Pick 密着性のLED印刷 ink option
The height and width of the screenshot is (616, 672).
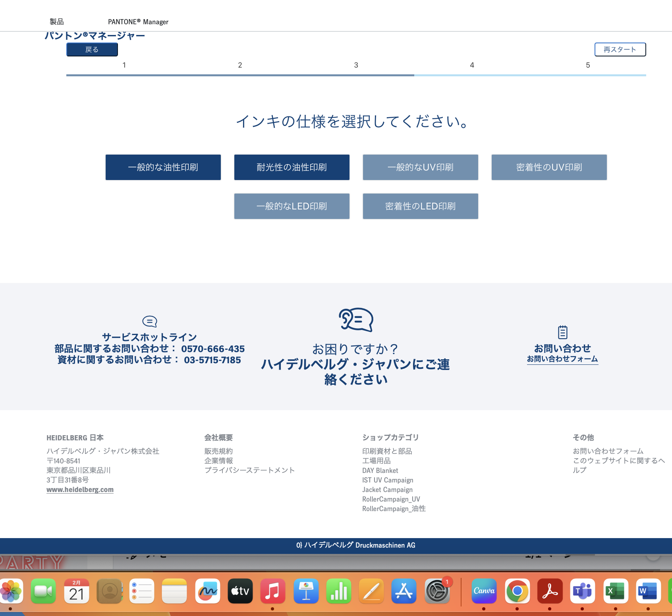pos(421,206)
